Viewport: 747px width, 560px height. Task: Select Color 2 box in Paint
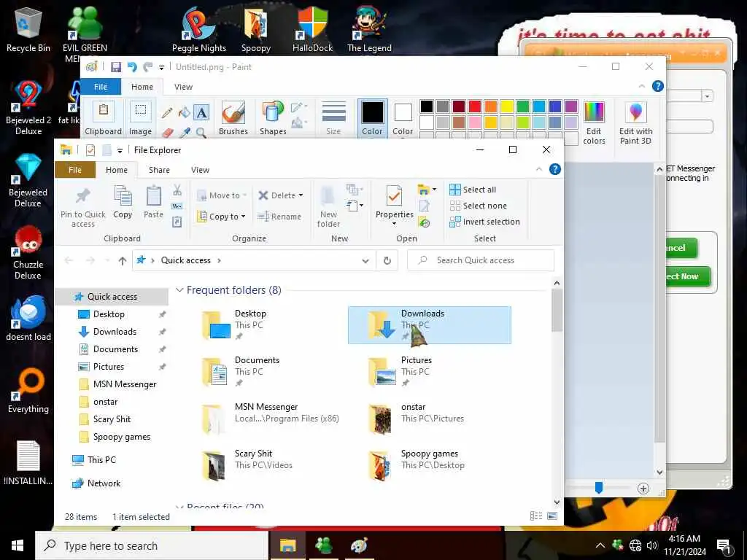coord(403,118)
